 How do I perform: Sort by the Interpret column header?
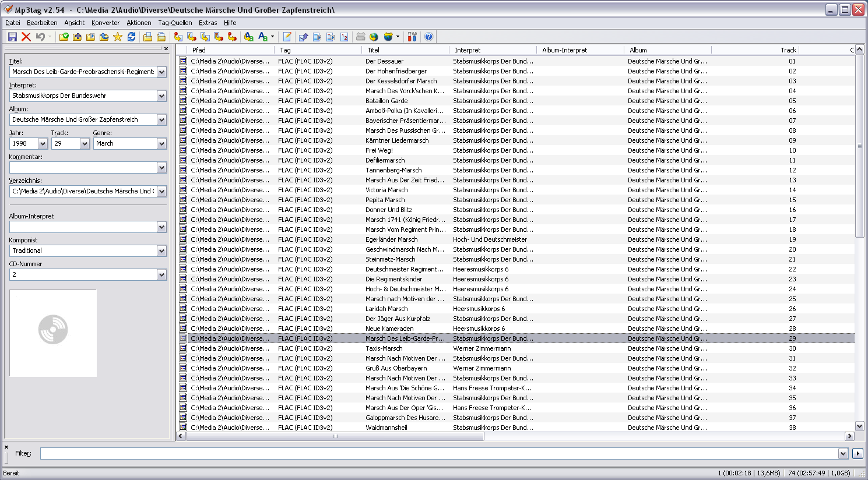[x=493, y=50]
